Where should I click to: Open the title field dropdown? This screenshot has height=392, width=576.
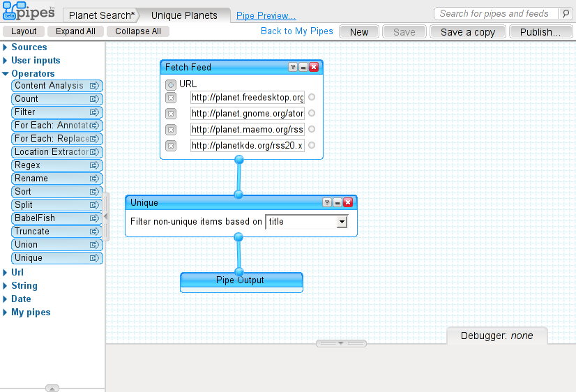click(x=342, y=222)
